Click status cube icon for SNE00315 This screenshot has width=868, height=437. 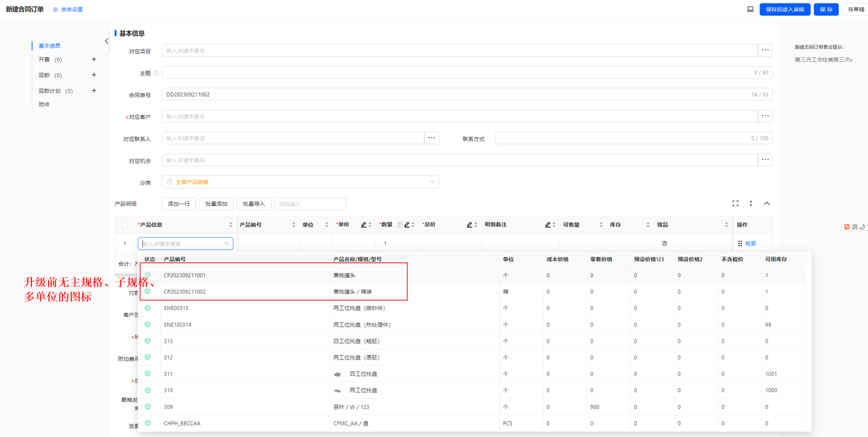[148, 308]
